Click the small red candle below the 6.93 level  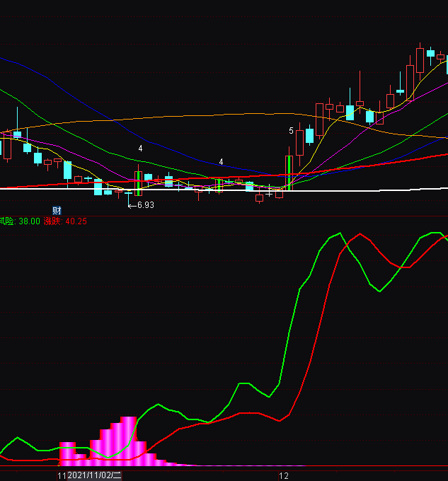tap(259, 199)
